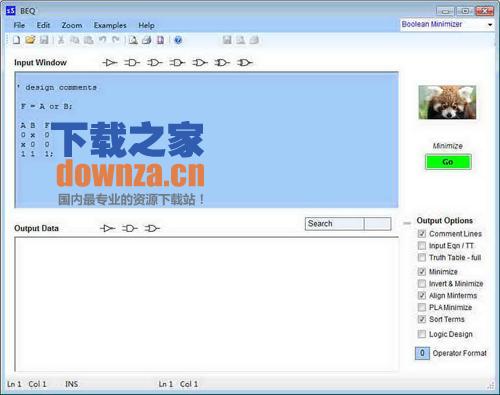Click the Open folder toolbar icon
500x395 pixels.
click(30, 40)
